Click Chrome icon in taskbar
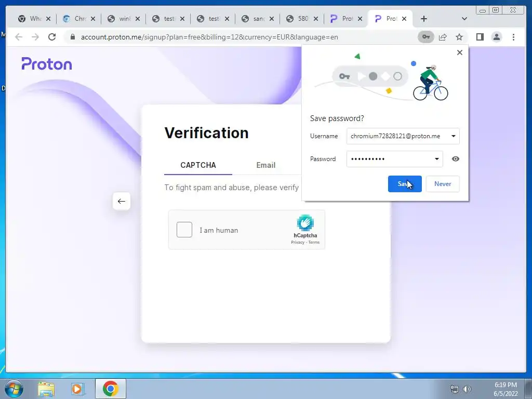This screenshot has width=532, height=399. pyautogui.click(x=111, y=389)
